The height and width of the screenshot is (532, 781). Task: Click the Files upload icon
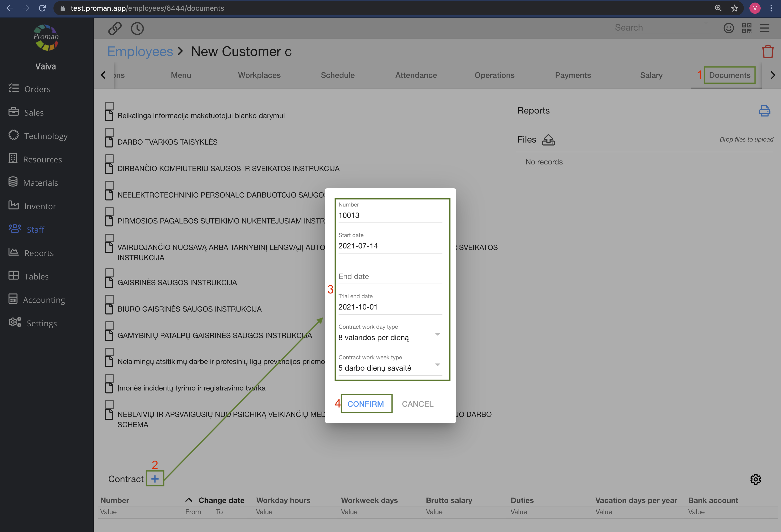pos(548,139)
